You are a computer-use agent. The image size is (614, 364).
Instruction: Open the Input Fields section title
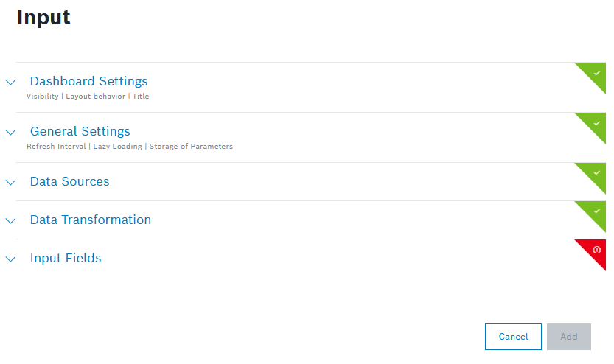(x=66, y=258)
